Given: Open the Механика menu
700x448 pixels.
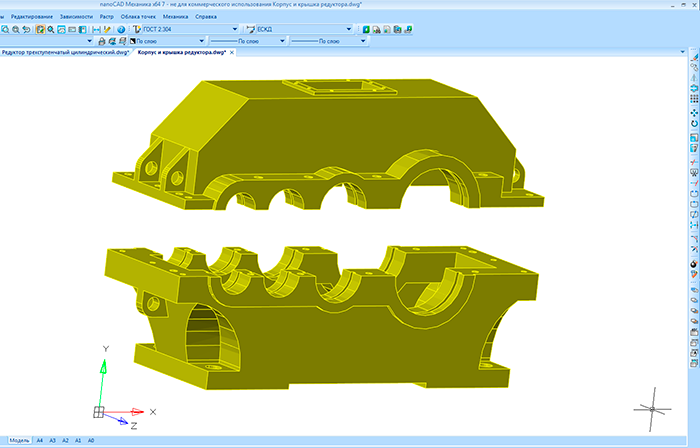Looking at the screenshot, I should coord(175,17).
